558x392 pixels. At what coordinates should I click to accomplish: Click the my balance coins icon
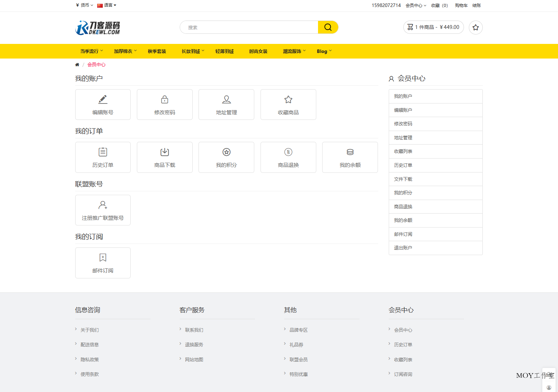(x=350, y=152)
